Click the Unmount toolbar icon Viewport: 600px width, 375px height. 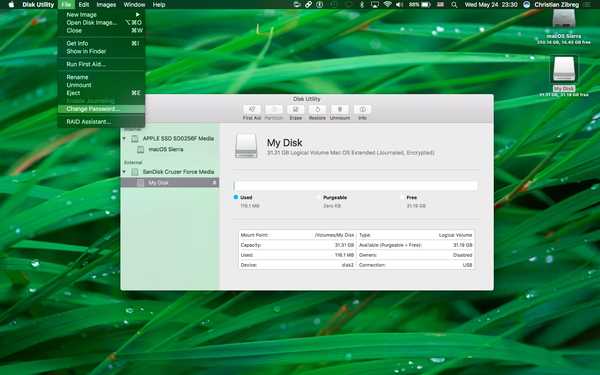340,109
